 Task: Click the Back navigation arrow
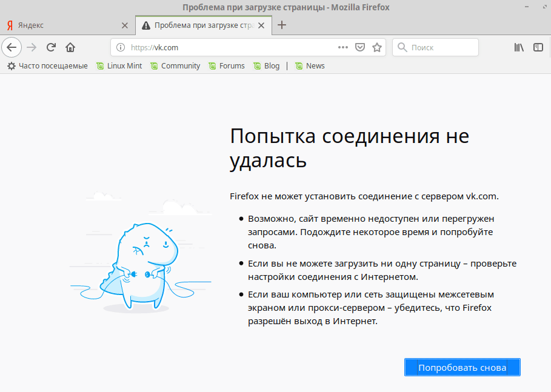12,47
